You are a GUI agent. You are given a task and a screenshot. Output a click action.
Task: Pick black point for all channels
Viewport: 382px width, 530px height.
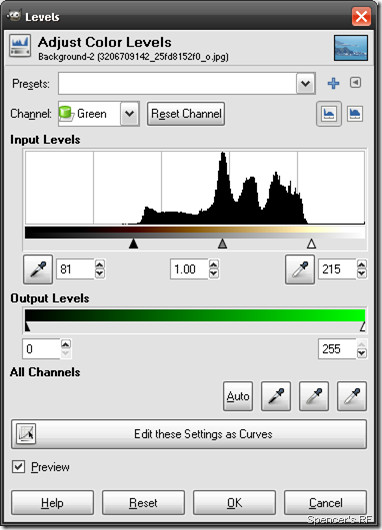click(x=276, y=396)
